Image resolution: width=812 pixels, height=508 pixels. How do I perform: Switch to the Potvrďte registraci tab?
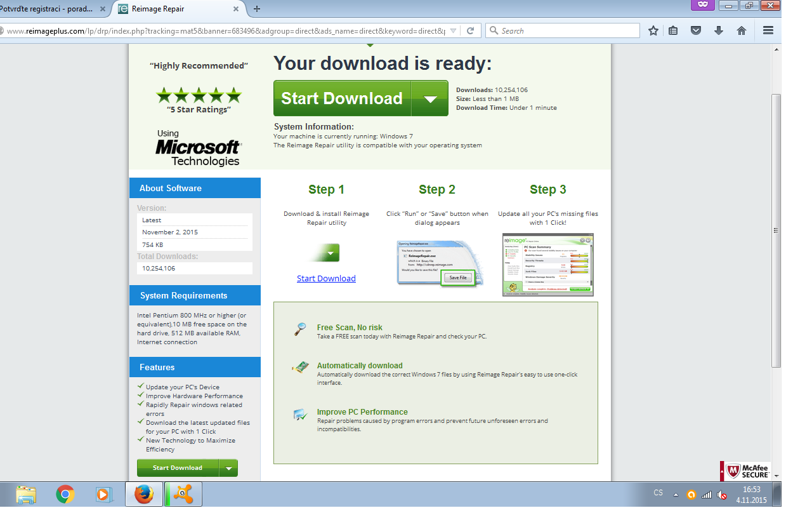click(x=46, y=9)
